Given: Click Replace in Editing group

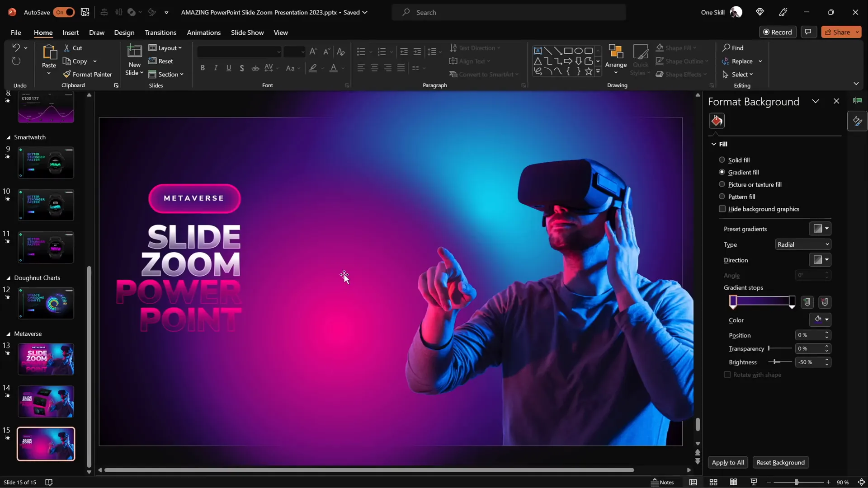Looking at the screenshot, I should 742,61.
